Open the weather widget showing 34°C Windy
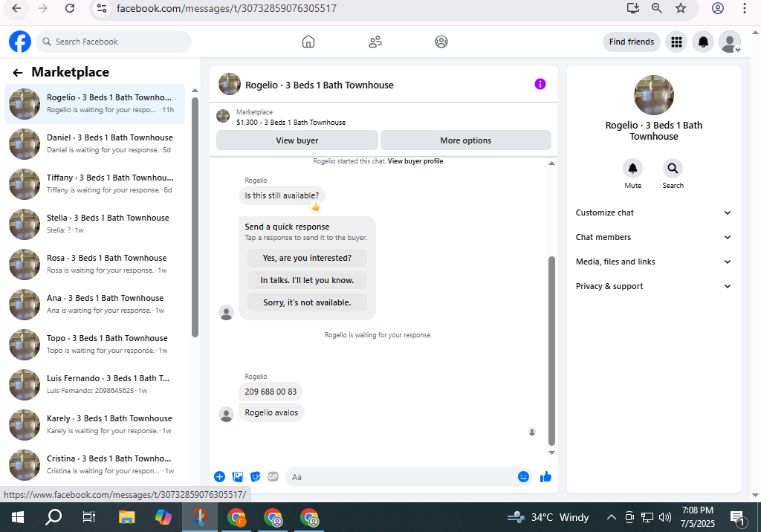The image size is (761, 532). tap(548, 517)
